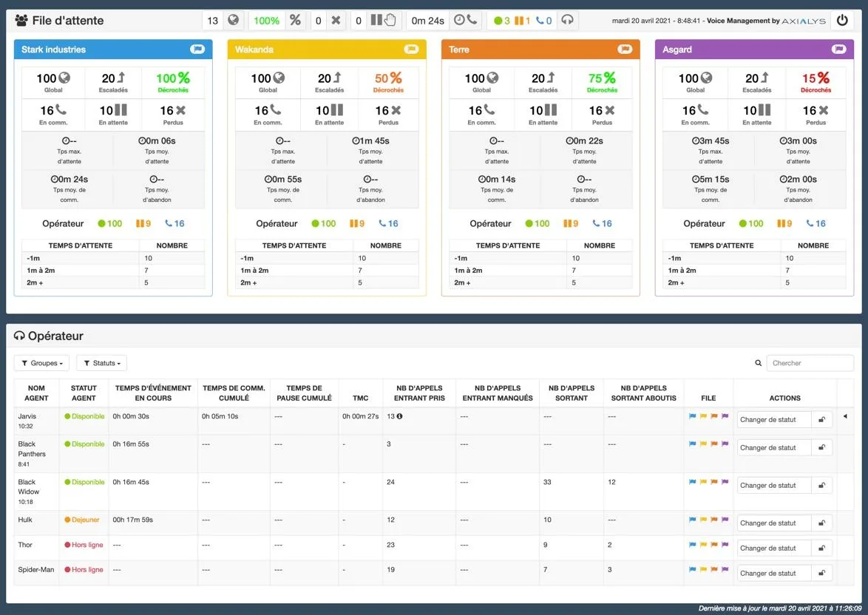Click Changer de statut for Black Widow
This screenshot has width=868, height=615.
click(774, 486)
